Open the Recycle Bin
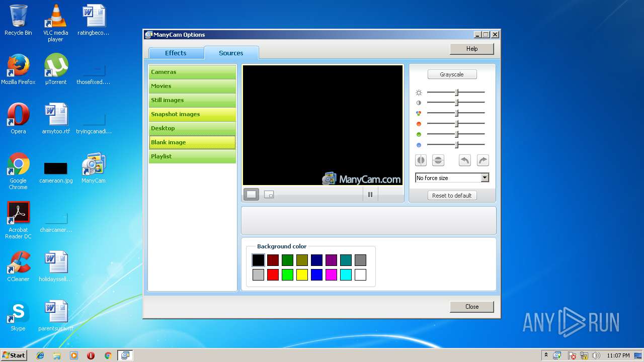 [x=18, y=20]
